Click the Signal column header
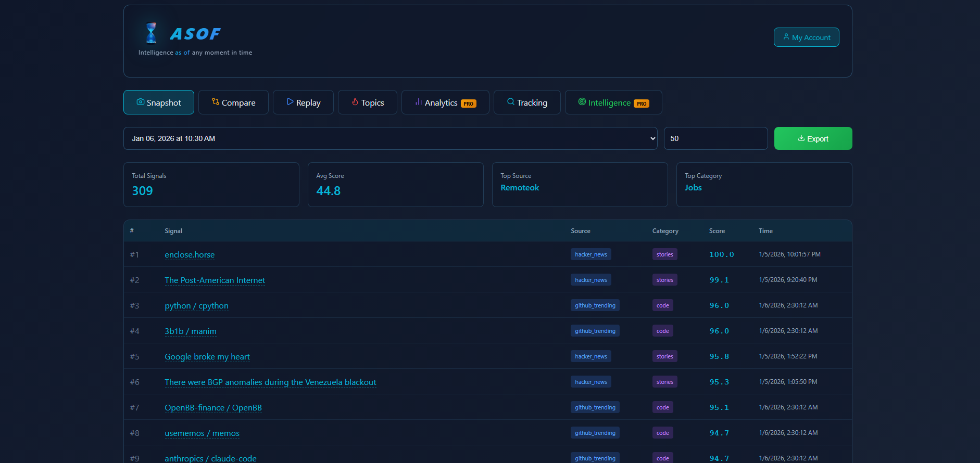The height and width of the screenshot is (463, 980). pos(173,231)
